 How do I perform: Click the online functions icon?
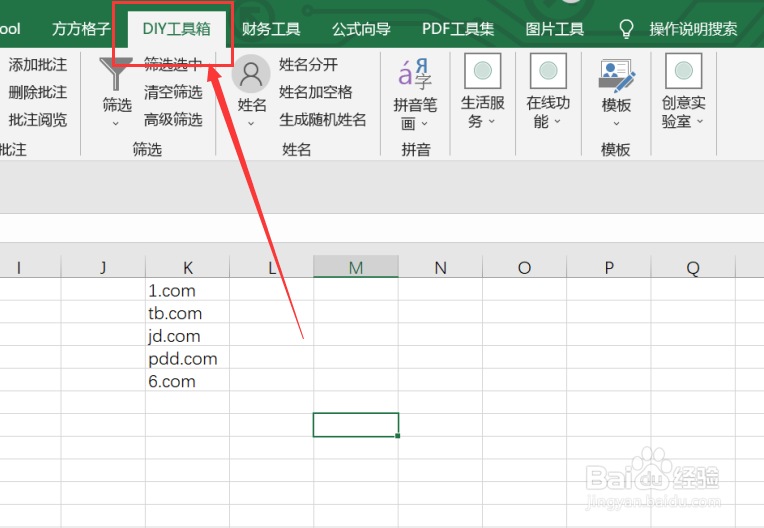click(548, 71)
